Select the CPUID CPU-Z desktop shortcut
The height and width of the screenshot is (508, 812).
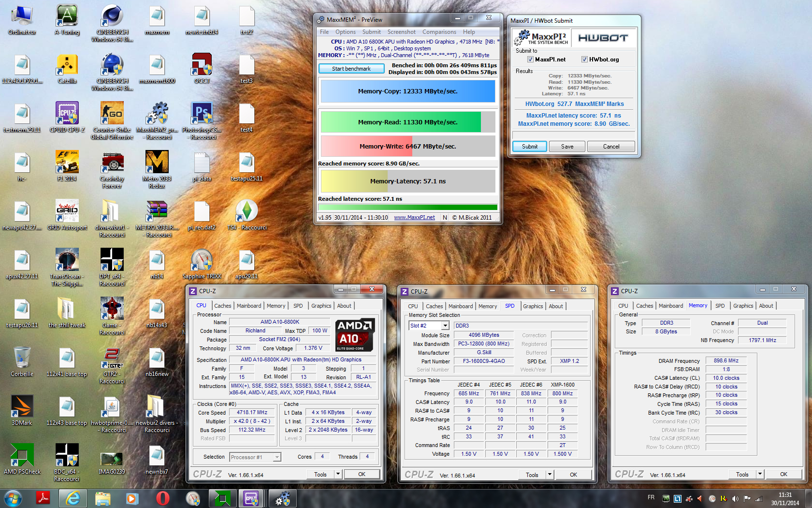tap(67, 117)
